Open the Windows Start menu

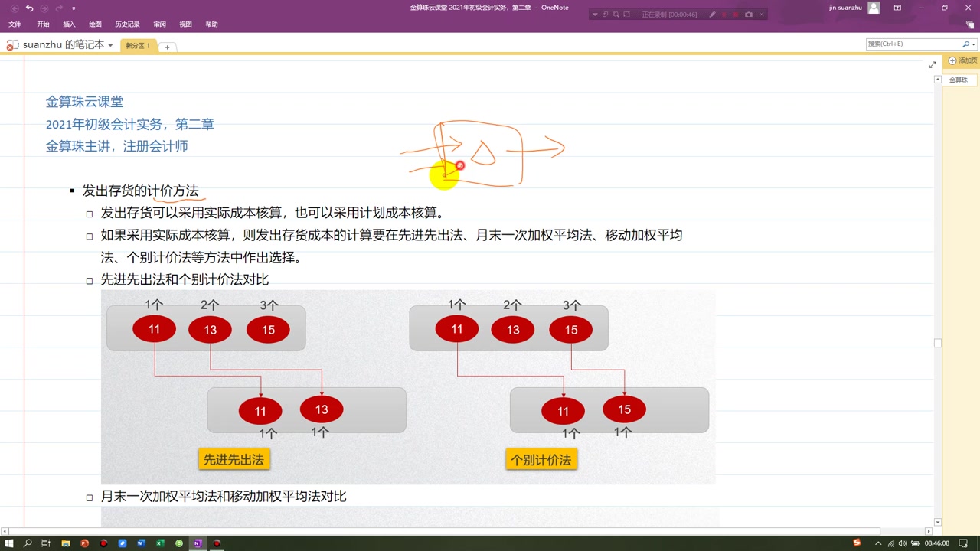(x=9, y=543)
